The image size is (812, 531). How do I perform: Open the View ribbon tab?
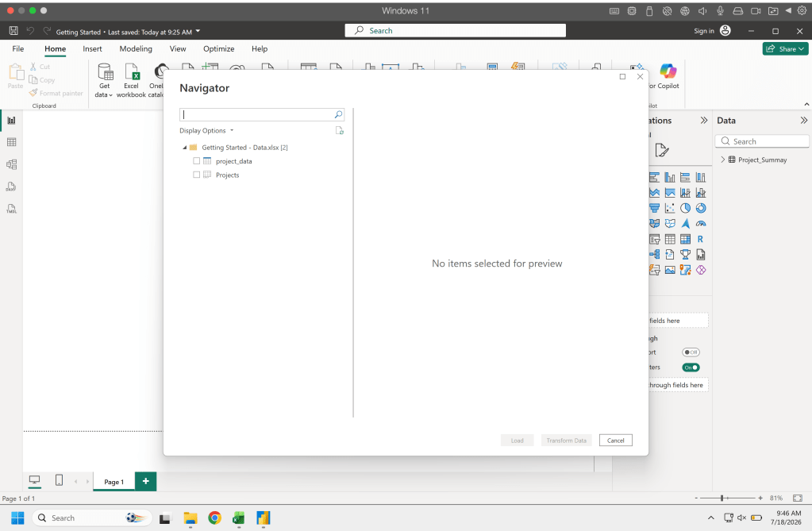pos(178,48)
